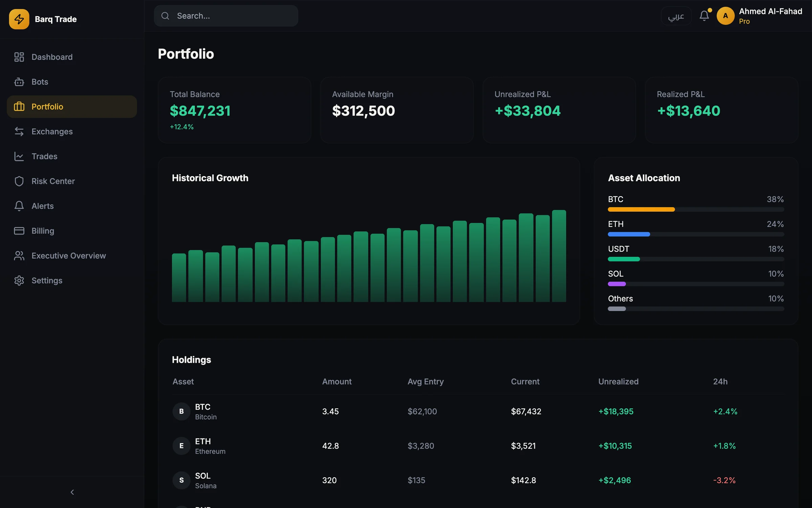Click BTC current price $67,432
This screenshot has width=812, height=508.
[x=526, y=411]
